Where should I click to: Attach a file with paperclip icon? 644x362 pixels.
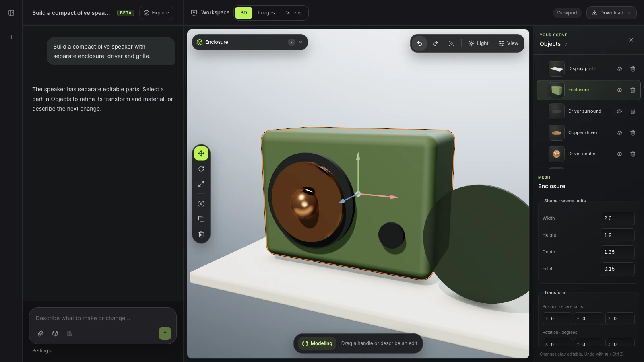41,333
